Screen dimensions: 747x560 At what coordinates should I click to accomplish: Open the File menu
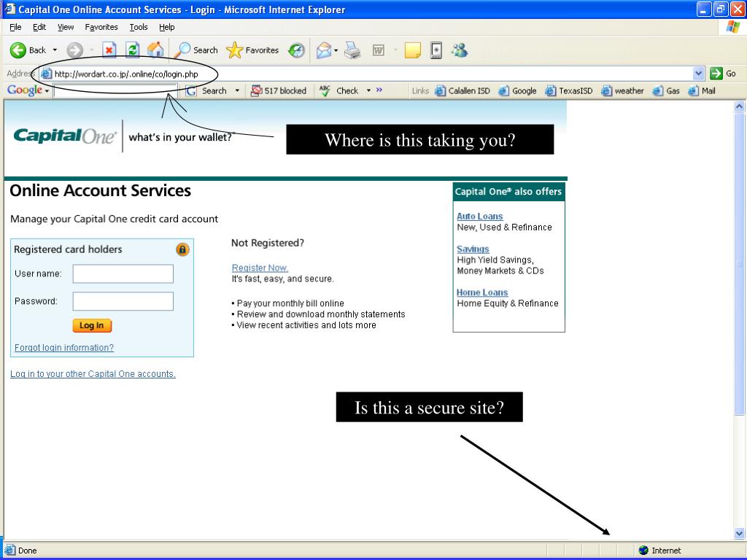(x=15, y=27)
